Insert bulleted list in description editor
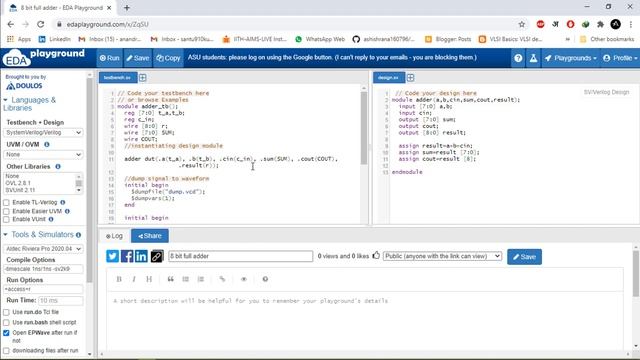 186,279
